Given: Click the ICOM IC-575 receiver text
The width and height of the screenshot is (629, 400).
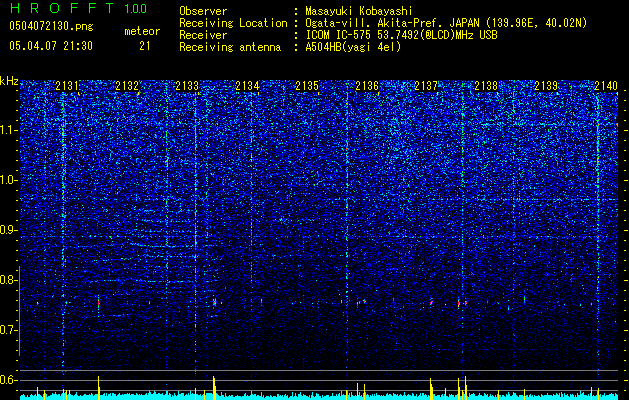Looking at the screenshot, I should (x=401, y=35).
